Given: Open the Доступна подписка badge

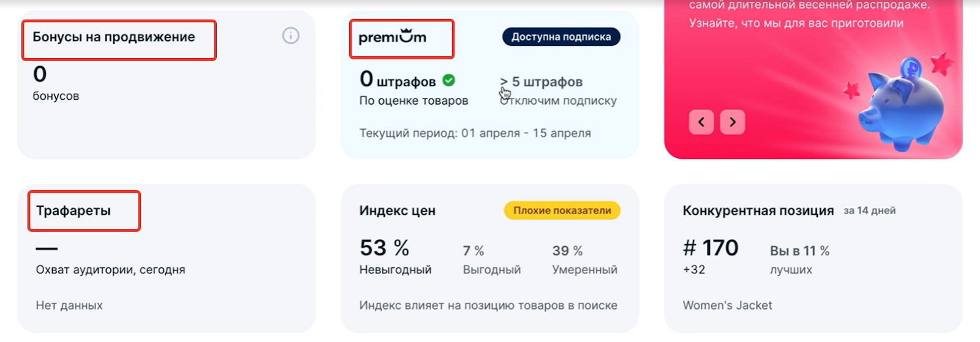Looking at the screenshot, I should tap(561, 37).
